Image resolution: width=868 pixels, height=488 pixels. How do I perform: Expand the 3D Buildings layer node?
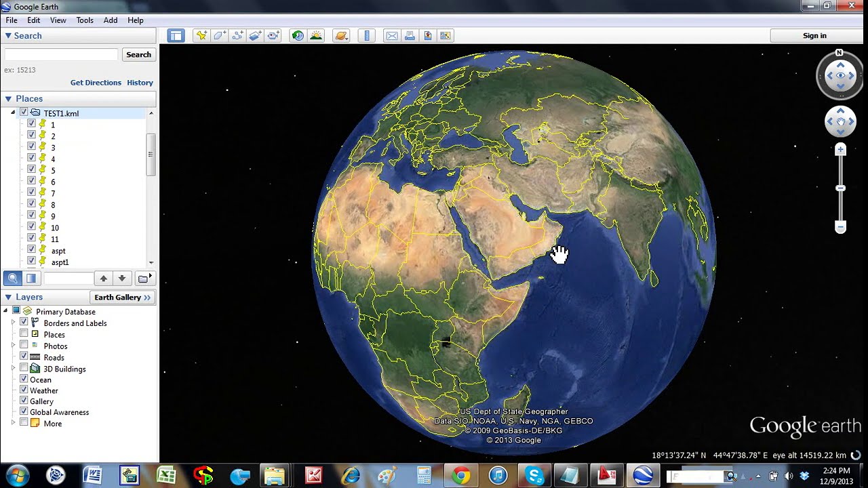click(x=13, y=369)
